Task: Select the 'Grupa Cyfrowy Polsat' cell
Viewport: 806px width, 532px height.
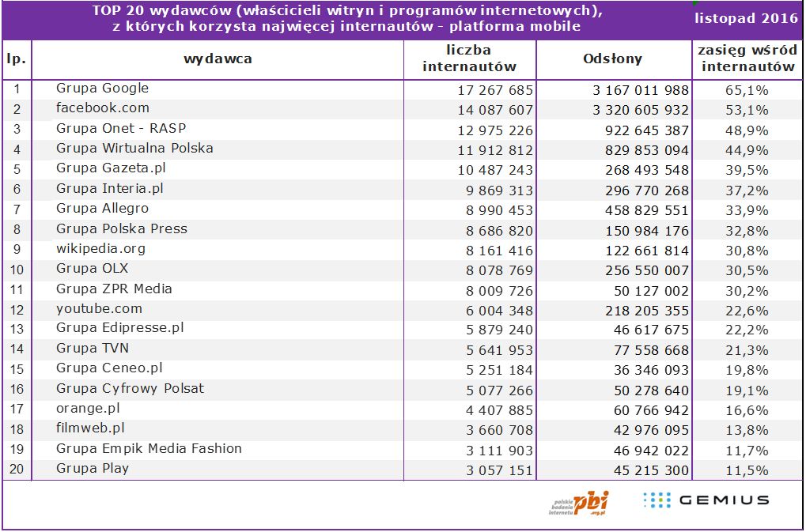Action: click(x=130, y=388)
